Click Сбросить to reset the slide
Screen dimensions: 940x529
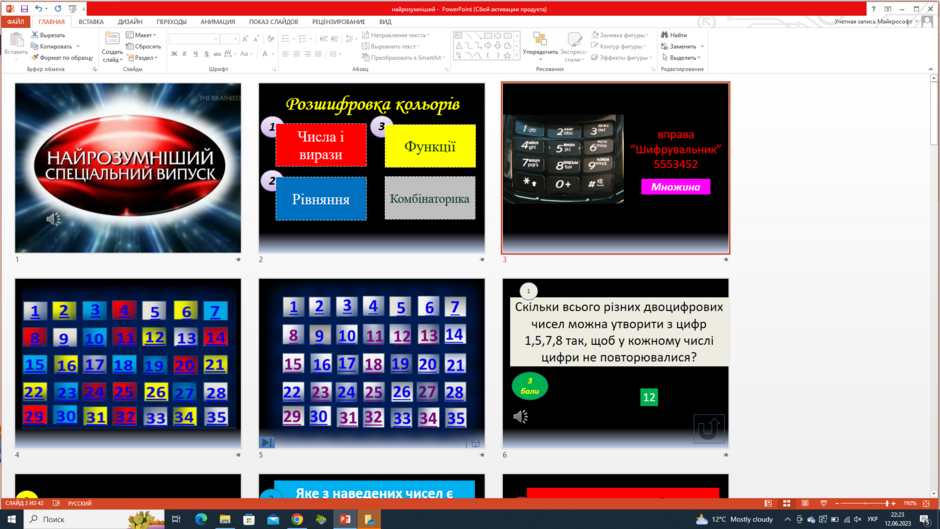coord(143,46)
